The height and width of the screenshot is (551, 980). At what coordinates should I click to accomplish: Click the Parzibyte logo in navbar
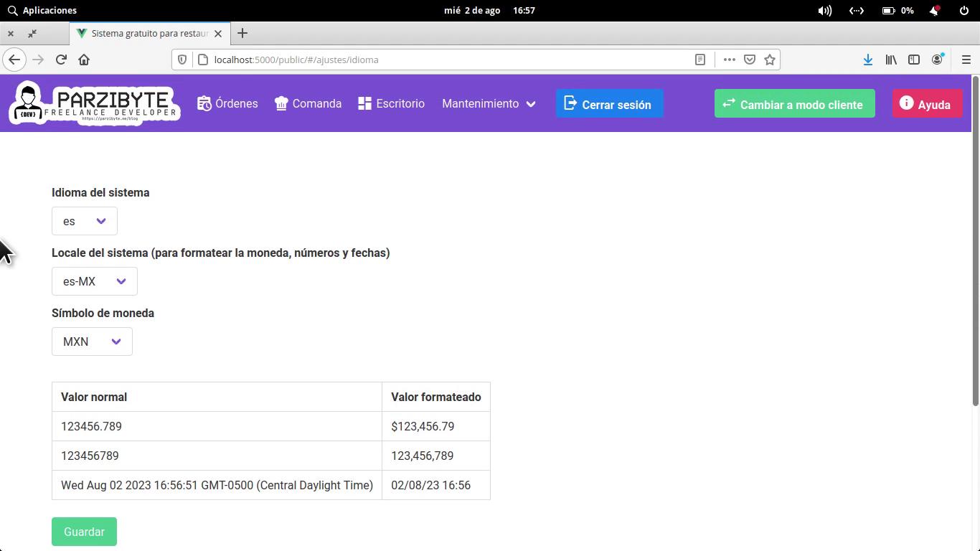94,103
